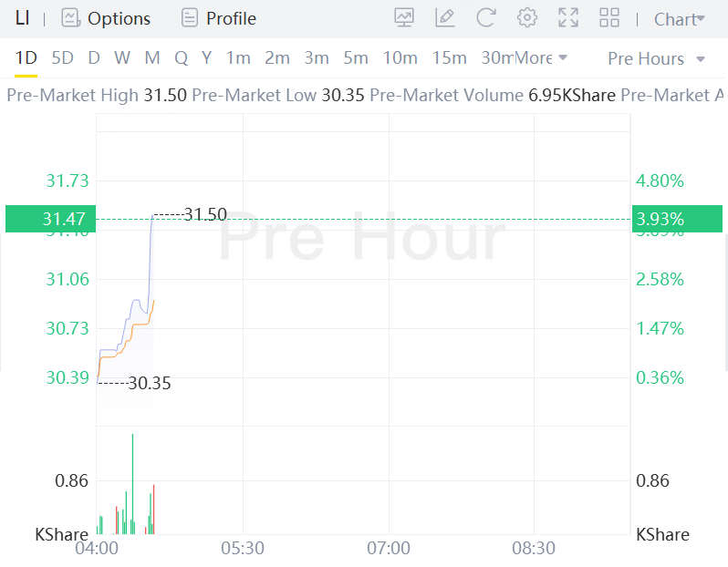Expand chart to fullscreen
This screenshot has height=567, width=728.
(x=568, y=18)
